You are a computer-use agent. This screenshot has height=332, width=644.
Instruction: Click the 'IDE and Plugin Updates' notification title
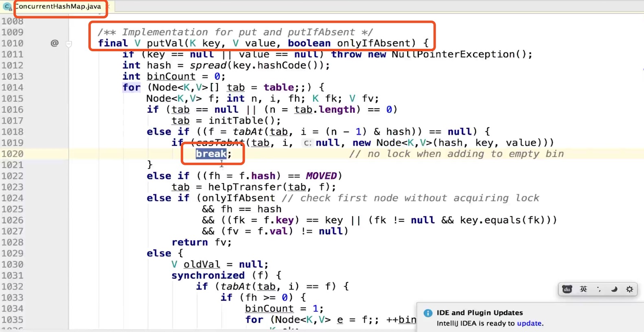[480, 312]
